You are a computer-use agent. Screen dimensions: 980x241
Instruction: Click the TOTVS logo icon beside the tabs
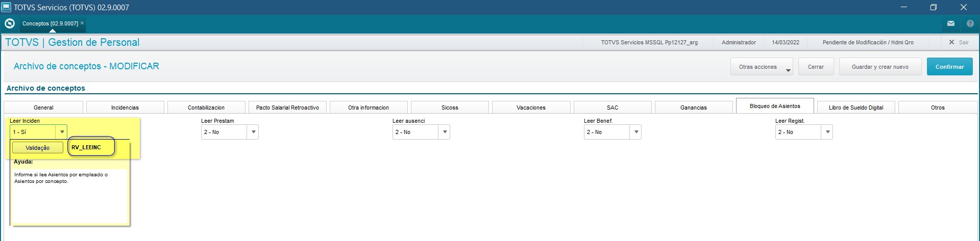tap(9, 23)
